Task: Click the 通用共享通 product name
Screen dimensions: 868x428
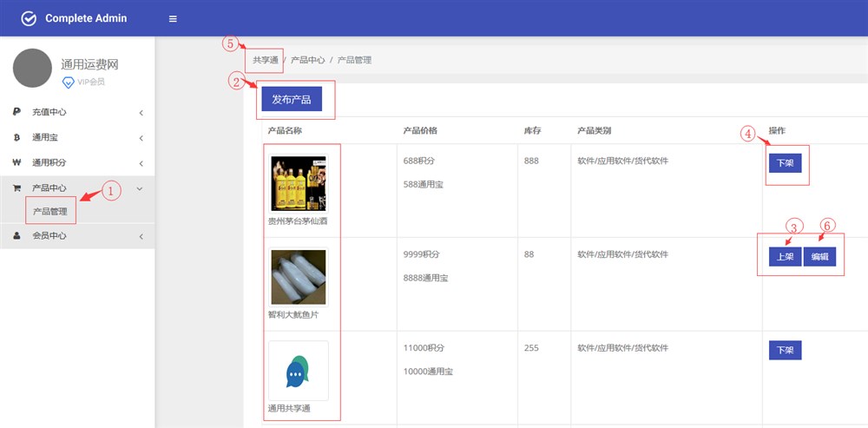Action: coord(289,409)
